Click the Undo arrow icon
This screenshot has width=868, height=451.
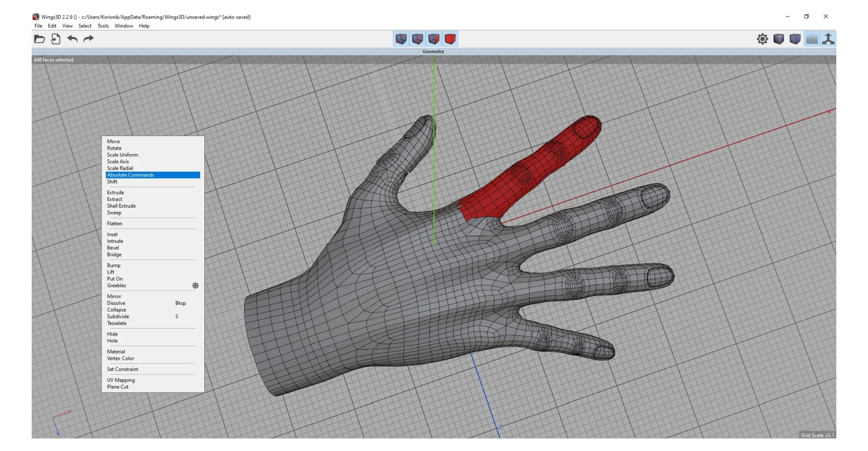click(x=72, y=39)
